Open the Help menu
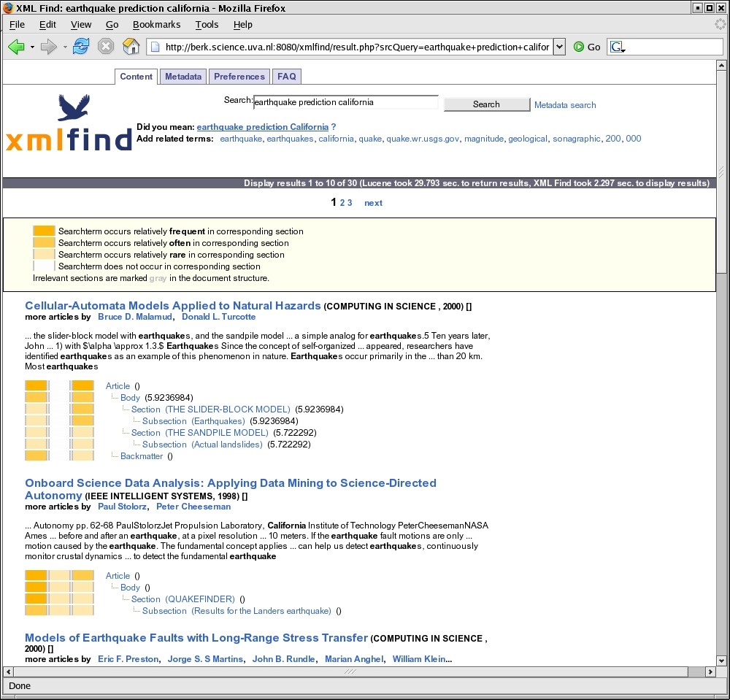Viewport: 730px width, 700px height. 242,24
